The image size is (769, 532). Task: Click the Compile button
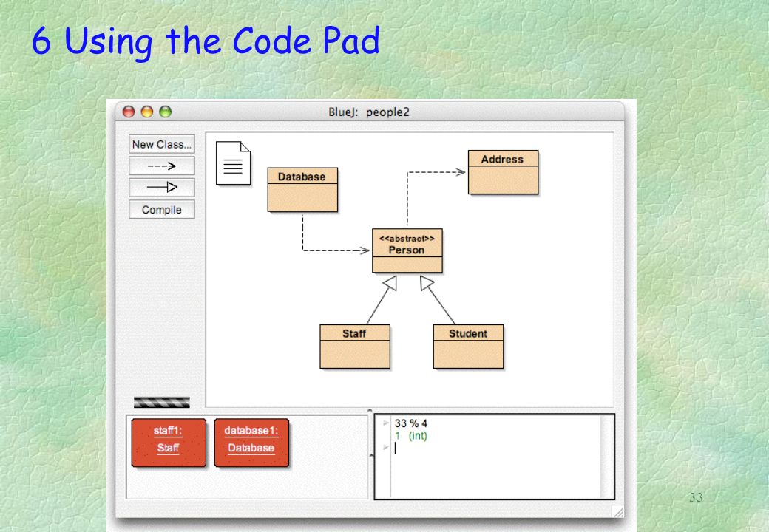click(x=162, y=210)
